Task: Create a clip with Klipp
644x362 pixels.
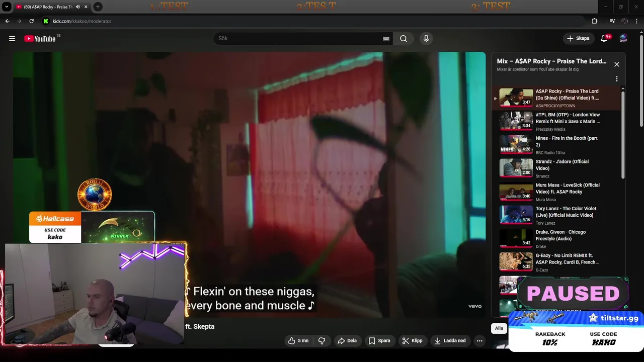Action: click(x=412, y=341)
